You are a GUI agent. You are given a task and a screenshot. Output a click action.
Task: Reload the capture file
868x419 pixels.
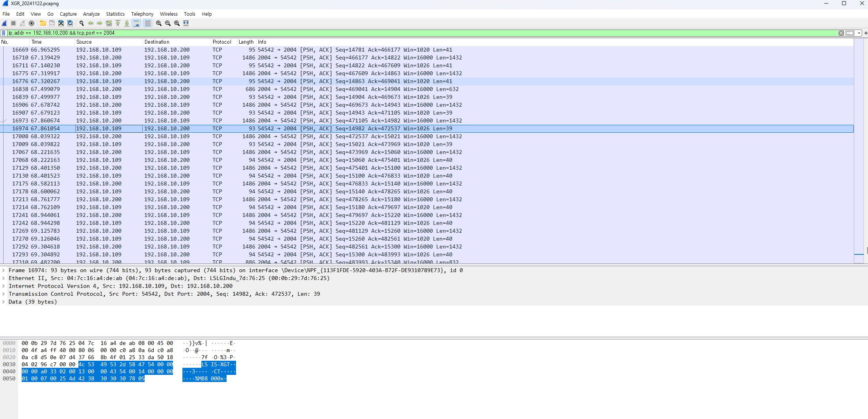pos(70,23)
